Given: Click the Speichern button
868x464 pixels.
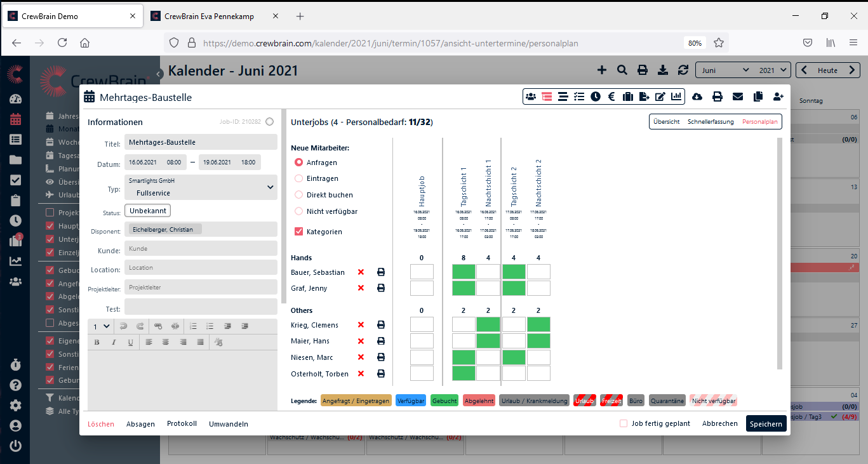Looking at the screenshot, I should [x=766, y=423].
